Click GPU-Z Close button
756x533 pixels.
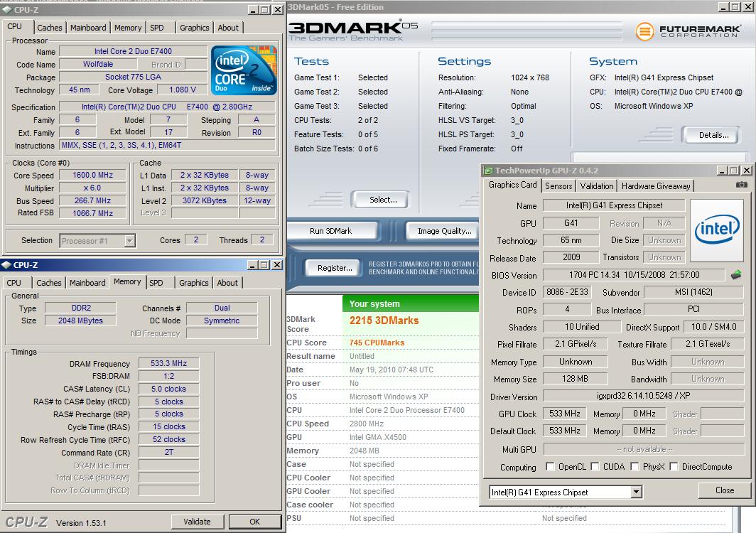click(725, 490)
